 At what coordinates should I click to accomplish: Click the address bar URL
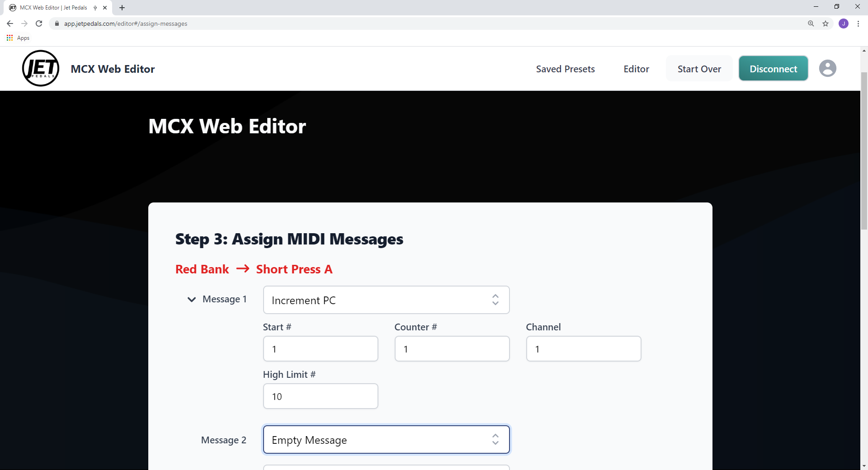126,23
